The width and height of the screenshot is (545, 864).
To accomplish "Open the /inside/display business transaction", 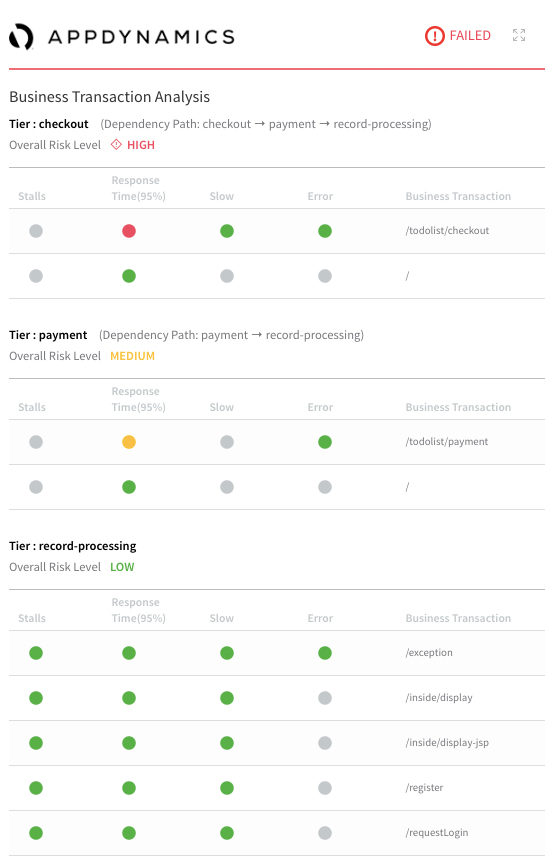I will point(439,698).
